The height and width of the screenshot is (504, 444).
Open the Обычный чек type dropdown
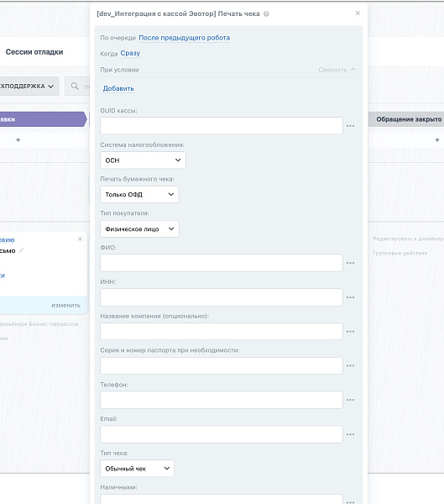click(x=137, y=469)
